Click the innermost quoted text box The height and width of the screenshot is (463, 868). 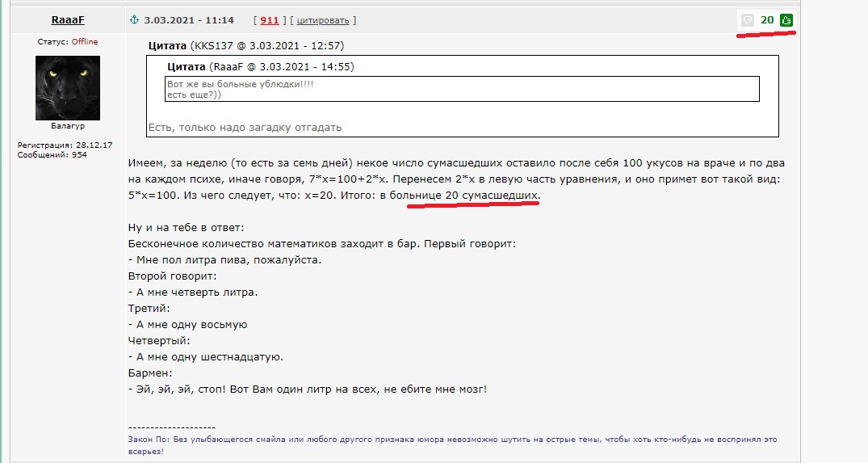point(462,89)
